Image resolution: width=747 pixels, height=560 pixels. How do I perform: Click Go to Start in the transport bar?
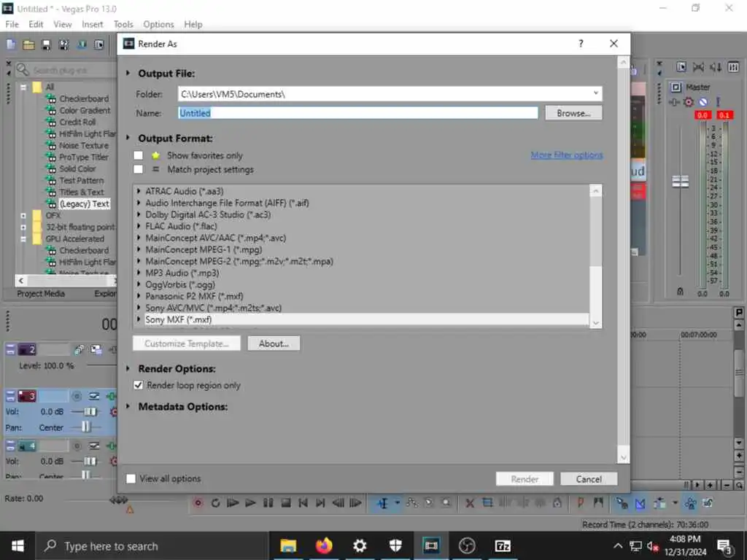[x=303, y=503]
